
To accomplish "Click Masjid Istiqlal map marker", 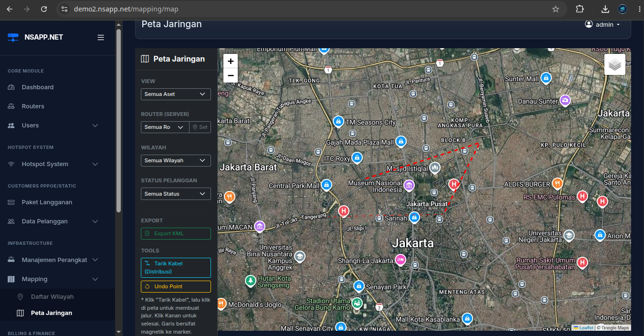I will pos(434,168).
